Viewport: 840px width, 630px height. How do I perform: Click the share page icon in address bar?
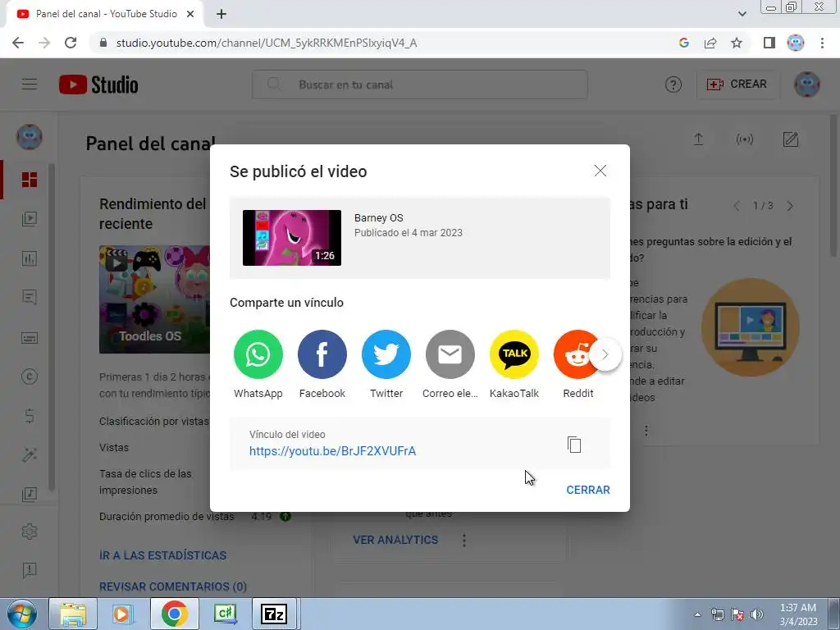point(710,43)
